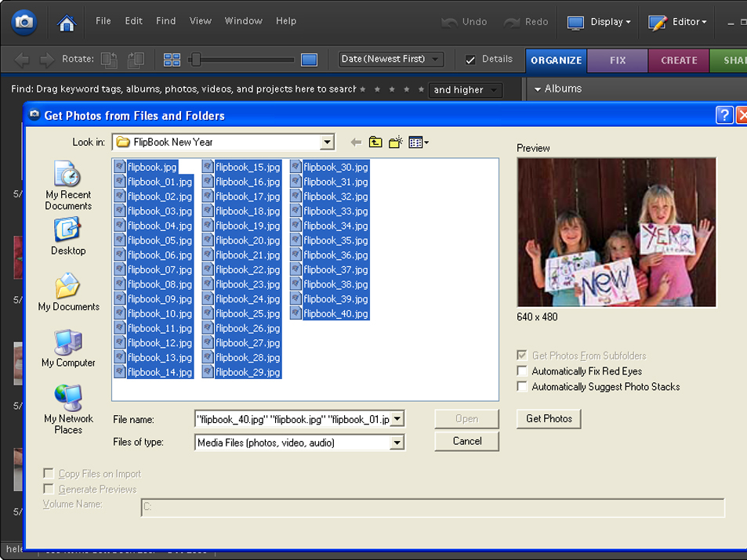Image resolution: width=747 pixels, height=560 pixels.
Task: Switch to the ORGANIZE tab
Action: click(557, 60)
